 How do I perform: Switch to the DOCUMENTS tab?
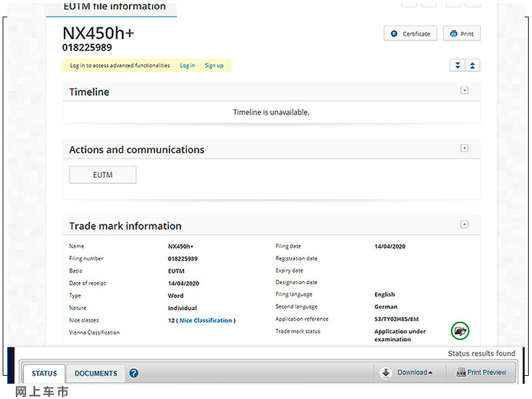[x=96, y=373]
